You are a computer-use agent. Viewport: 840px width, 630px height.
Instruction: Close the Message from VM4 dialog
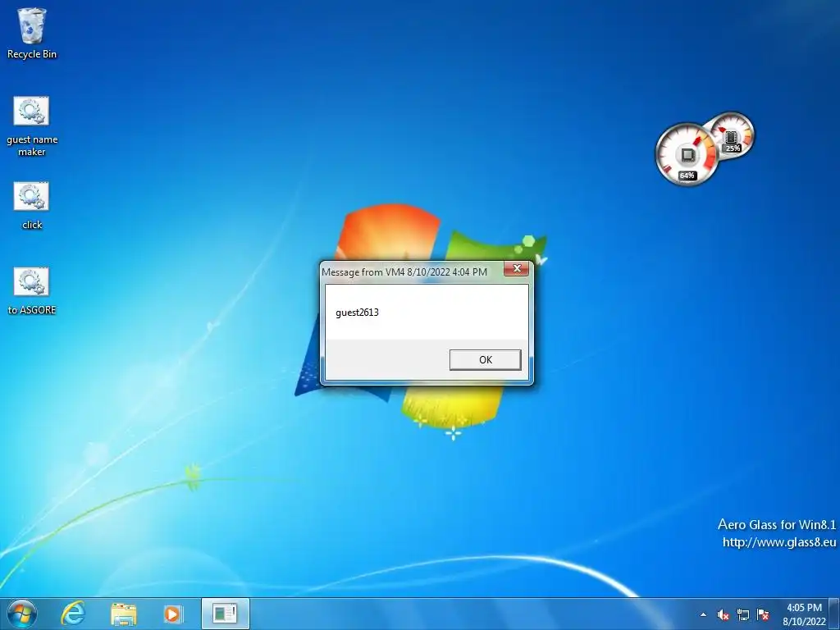click(517, 269)
